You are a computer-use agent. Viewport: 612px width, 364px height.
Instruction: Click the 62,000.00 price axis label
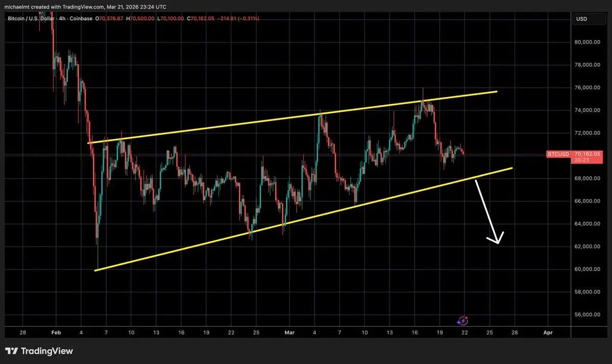click(x=587, y=246)
